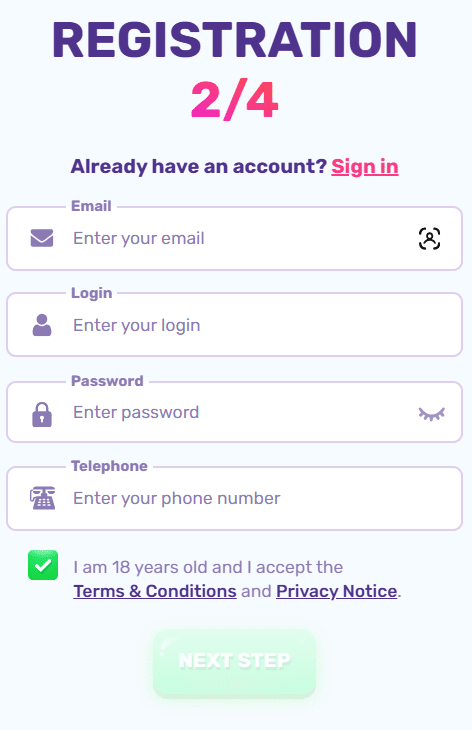The height and width of the screenshot is (730, 472).
Task: Click the telephone icon in Telephone field
Action: pos(43,498)
